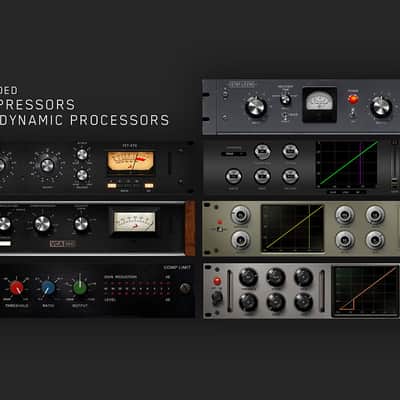Click the small center knob on the gray tube compressor
Image resolution: width=400 pixels, height=400 pixels.
pyautogui.click(x=285, y=100)
